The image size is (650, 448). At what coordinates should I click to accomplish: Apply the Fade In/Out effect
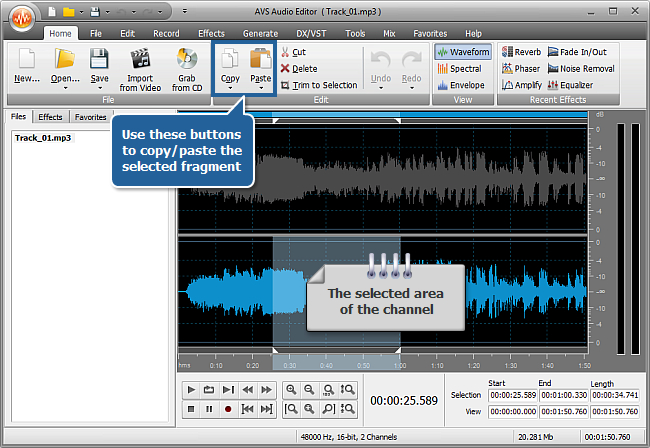click(x=577, y=52)
